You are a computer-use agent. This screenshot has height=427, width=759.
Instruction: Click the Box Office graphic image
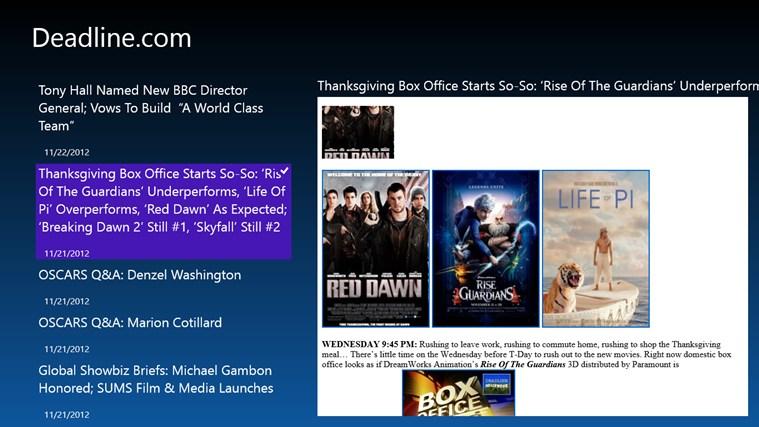(x=458, y=393)
